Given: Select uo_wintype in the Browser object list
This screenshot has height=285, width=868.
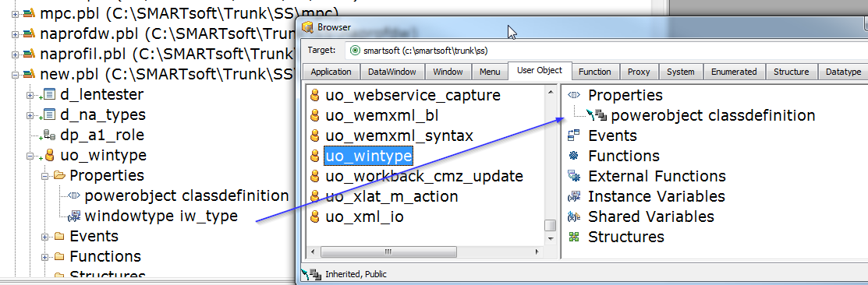Looking at the screenshot, I should click(368, 157).
